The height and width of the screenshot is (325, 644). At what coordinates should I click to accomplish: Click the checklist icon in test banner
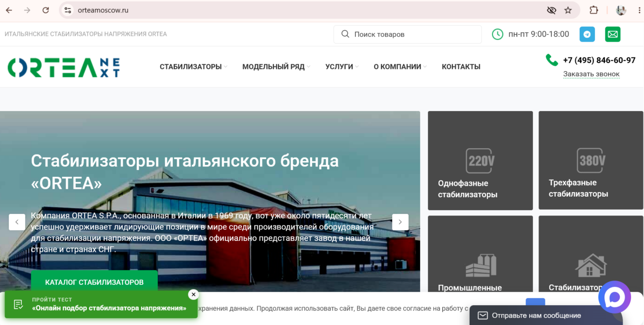(x=18, y=304)
